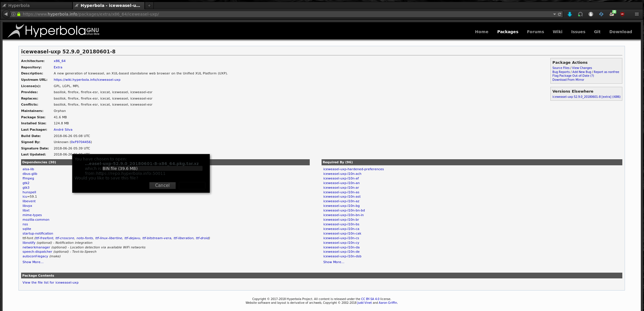Reload the page with the refresh icon
Viewport: 644px width, 311px height.
point(559,14)
